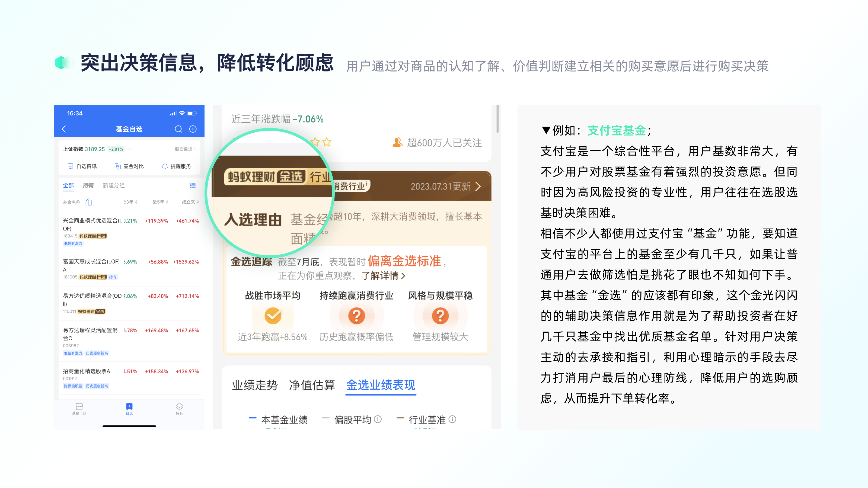Select the 金选业绩表现 tab
This screenshot has width=868, height=488.
[x=381, y=385]
